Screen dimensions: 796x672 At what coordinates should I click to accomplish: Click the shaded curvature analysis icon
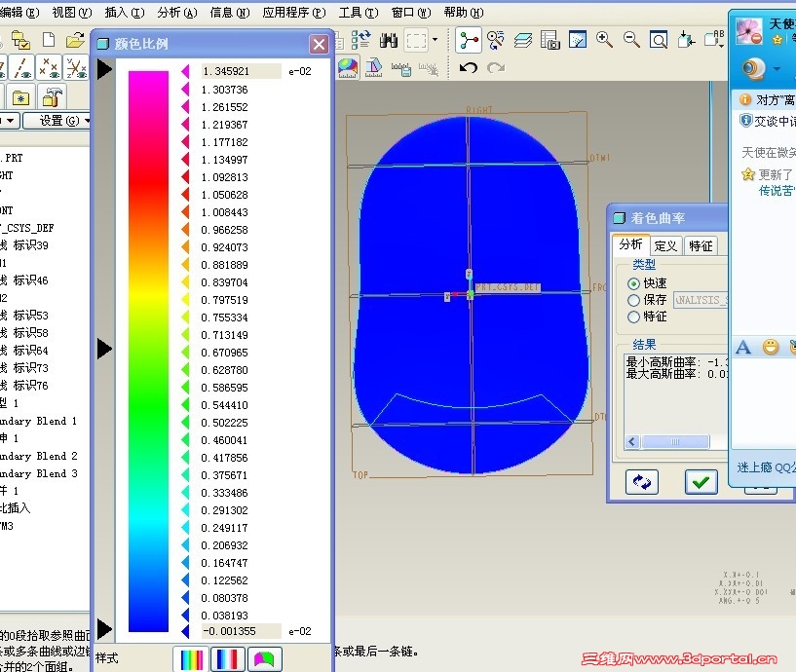(x=347, y=68)
